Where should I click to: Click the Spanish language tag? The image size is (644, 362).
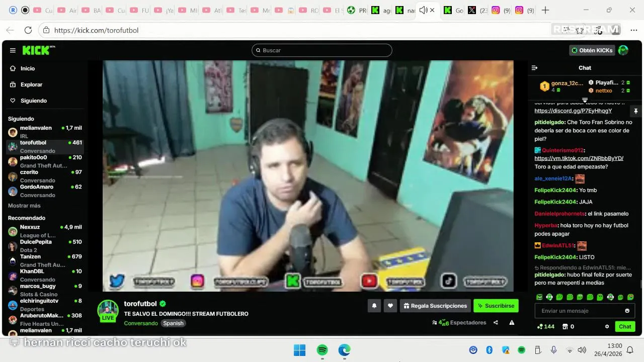point(173,323)
